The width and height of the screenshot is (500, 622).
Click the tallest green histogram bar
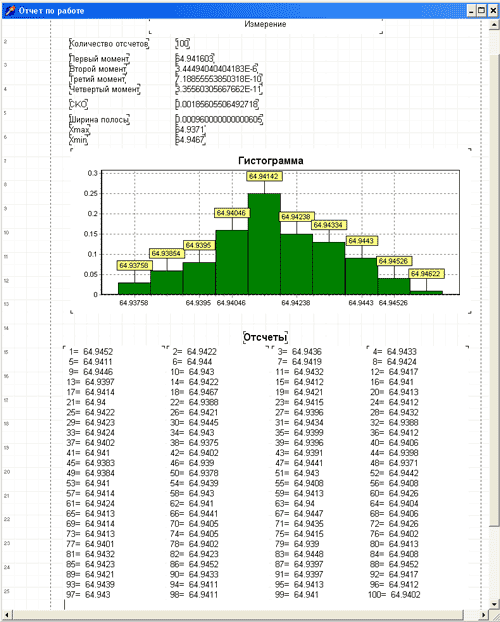(264, 244)
